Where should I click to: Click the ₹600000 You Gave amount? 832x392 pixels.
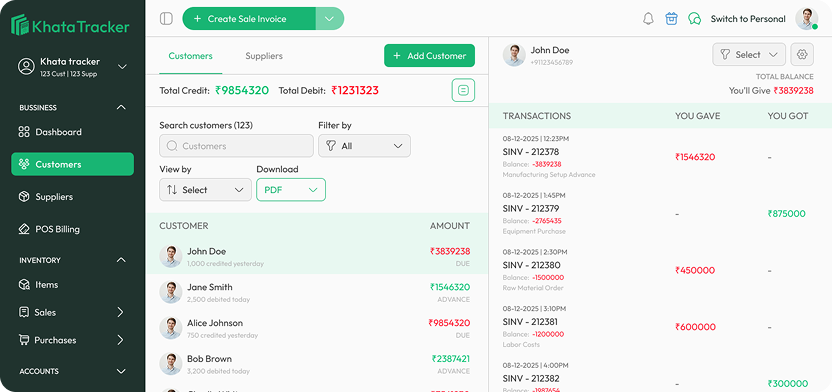point(695,327)
